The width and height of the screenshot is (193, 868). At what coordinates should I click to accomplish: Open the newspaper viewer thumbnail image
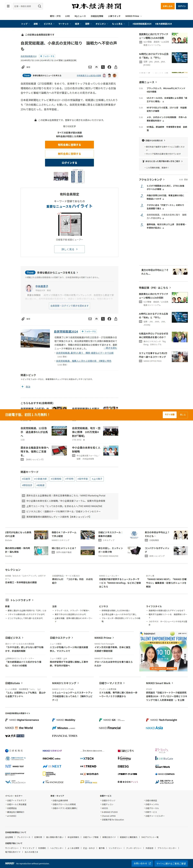(69, 224)
